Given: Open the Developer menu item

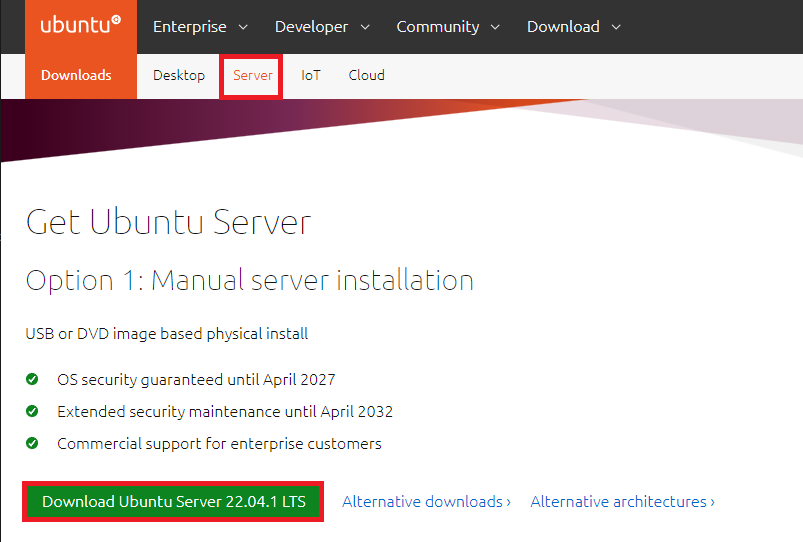Looking at the screenshot, I should tap(311, 27).
